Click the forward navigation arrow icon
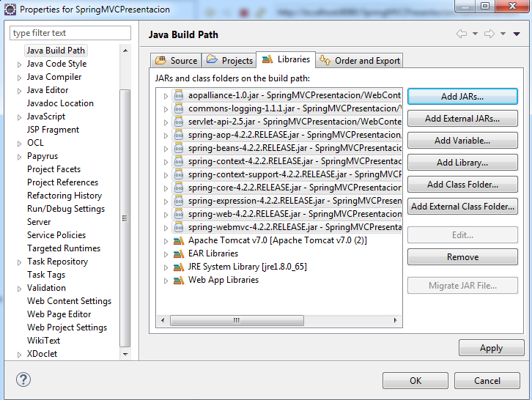532x400 pixels. pos(489,34)
